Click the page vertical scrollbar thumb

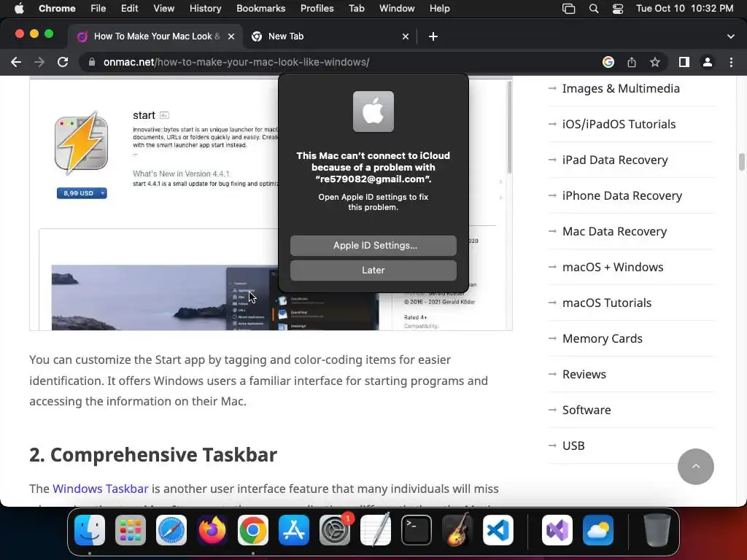[742, 161]
